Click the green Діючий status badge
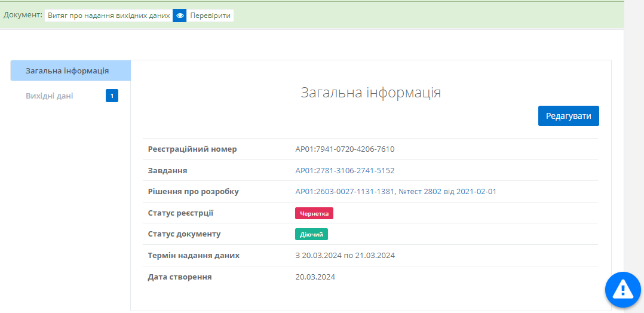This screenshot has height=313, width=644. 311,234
